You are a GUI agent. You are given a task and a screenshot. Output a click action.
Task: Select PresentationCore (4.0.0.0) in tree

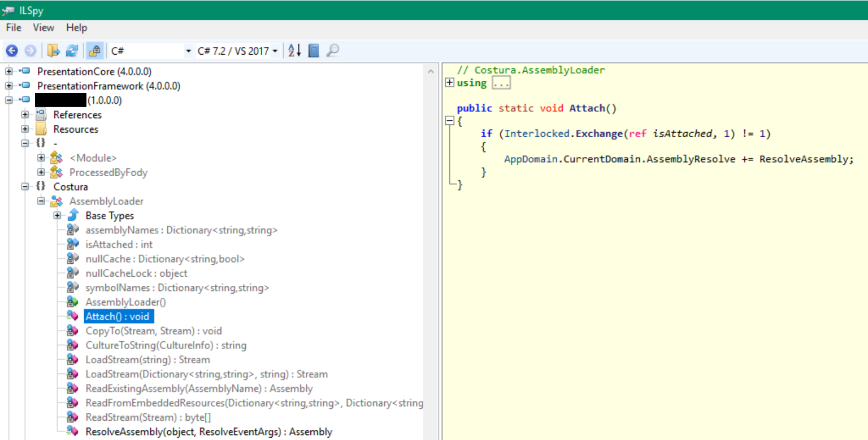pos(94,72)
